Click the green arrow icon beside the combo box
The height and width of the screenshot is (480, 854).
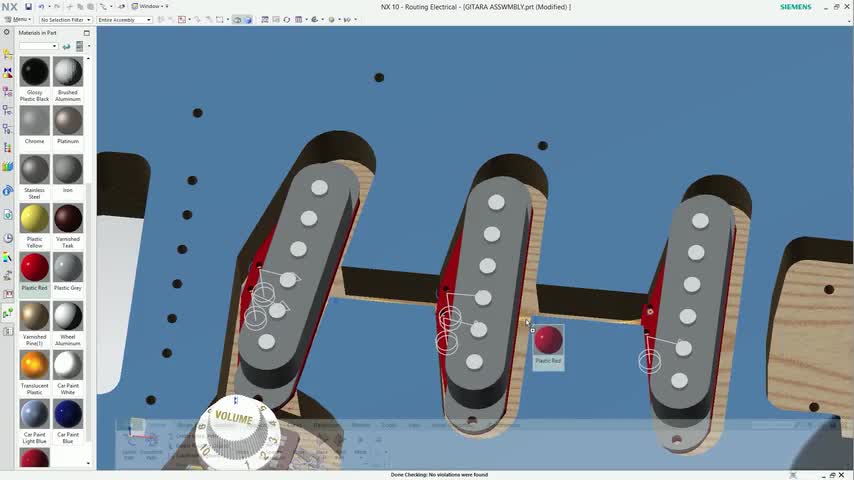click(66, 46)
